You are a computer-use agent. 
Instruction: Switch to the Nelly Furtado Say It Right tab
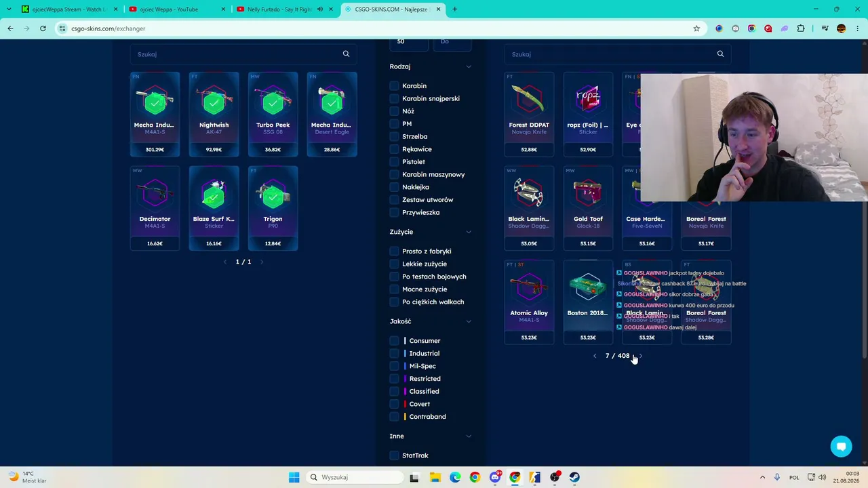(x=285, y=9)
